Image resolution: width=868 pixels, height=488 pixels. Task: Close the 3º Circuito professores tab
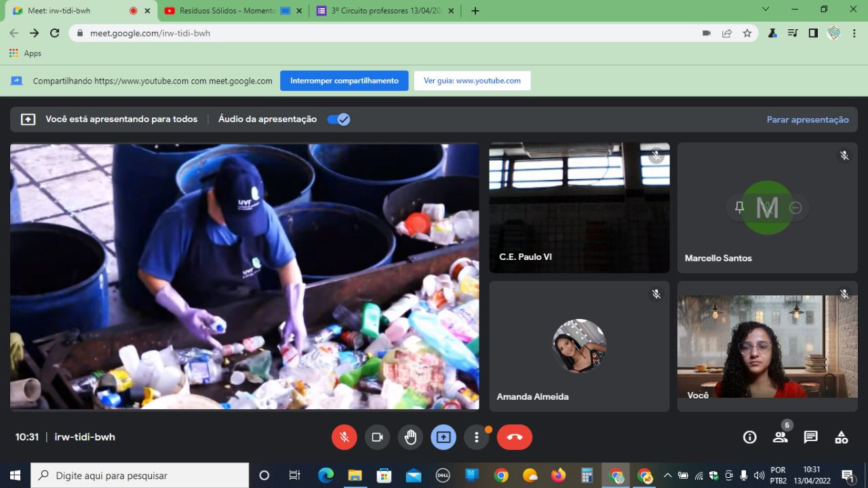451,11
